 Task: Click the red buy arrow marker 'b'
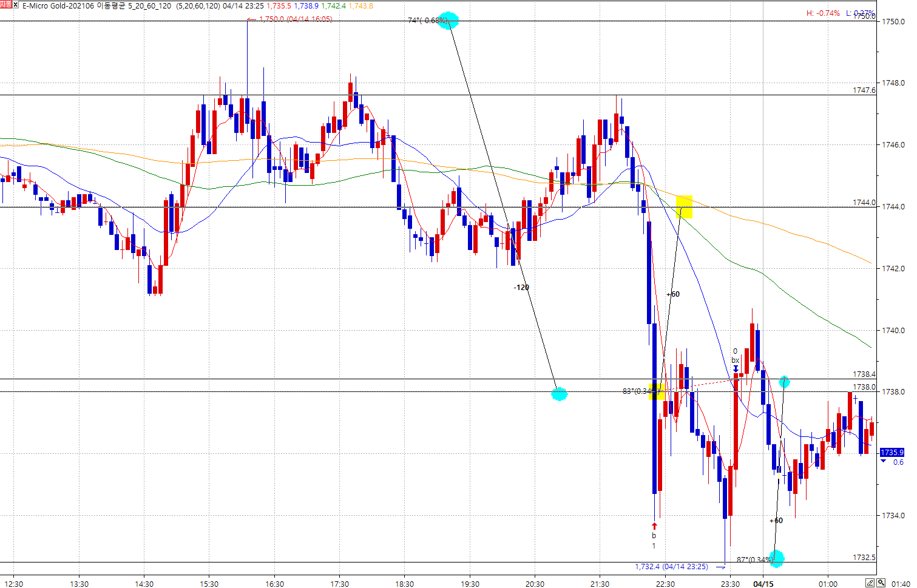point(654,526)
